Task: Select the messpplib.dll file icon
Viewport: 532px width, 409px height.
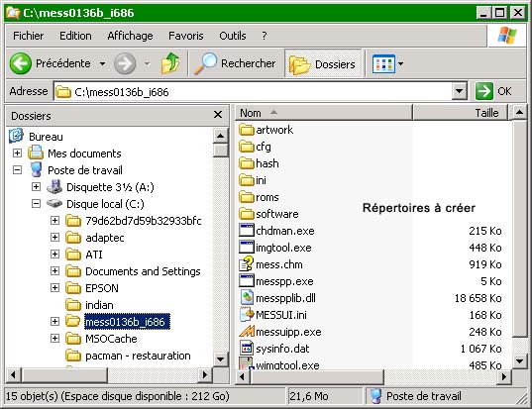Action: 247,297
